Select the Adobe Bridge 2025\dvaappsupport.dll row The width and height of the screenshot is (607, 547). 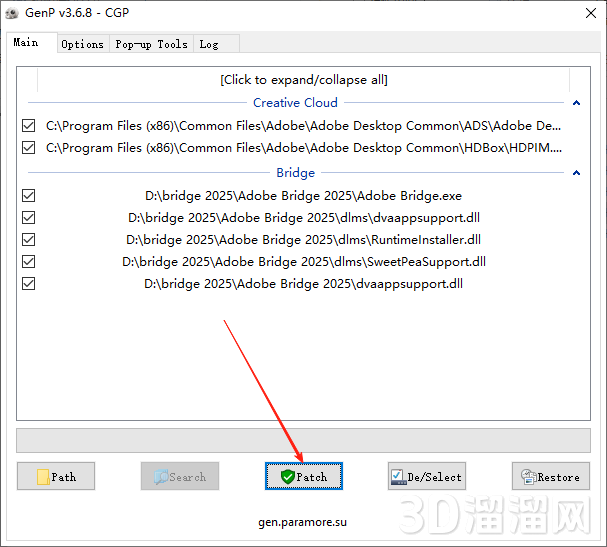[304, 284]
